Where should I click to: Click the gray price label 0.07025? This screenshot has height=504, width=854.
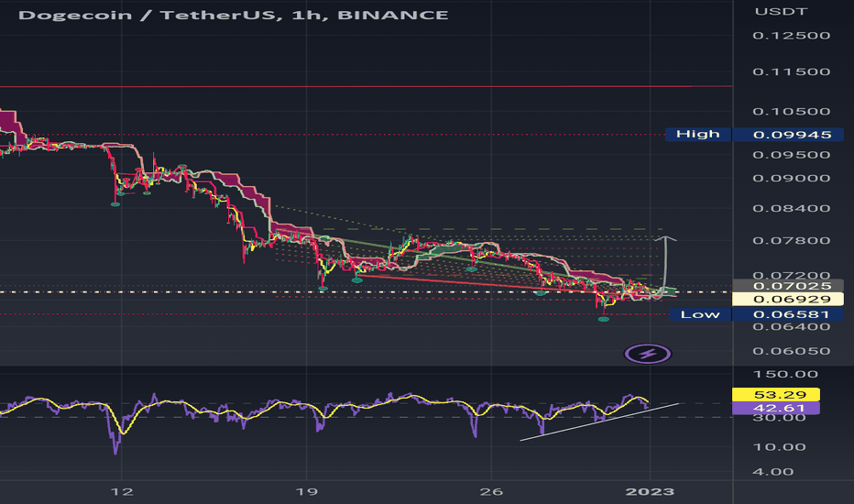click(788, 286)
